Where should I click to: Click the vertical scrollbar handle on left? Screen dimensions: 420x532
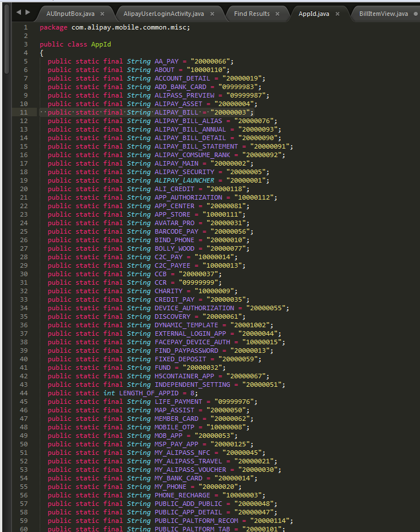[x=7, y=39]
